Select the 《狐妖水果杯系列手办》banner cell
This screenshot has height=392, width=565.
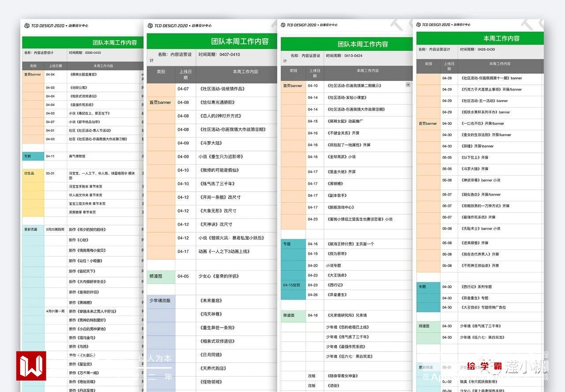501,113
